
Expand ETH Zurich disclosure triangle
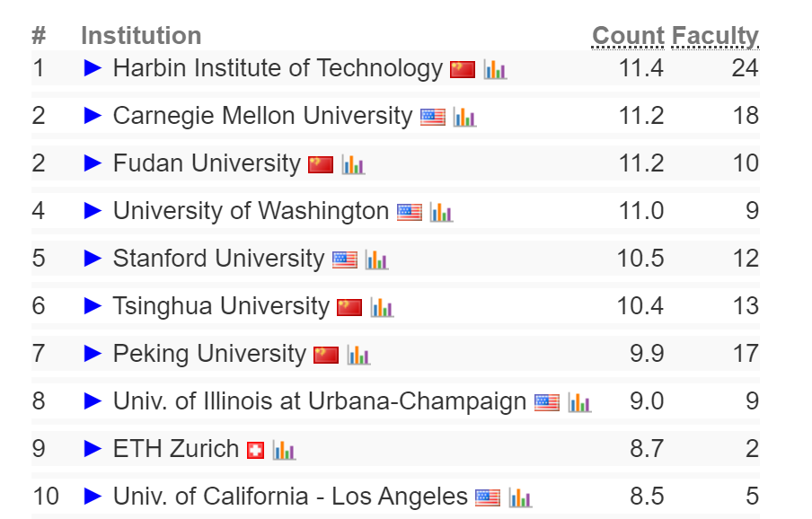click(x=93, y=449)
